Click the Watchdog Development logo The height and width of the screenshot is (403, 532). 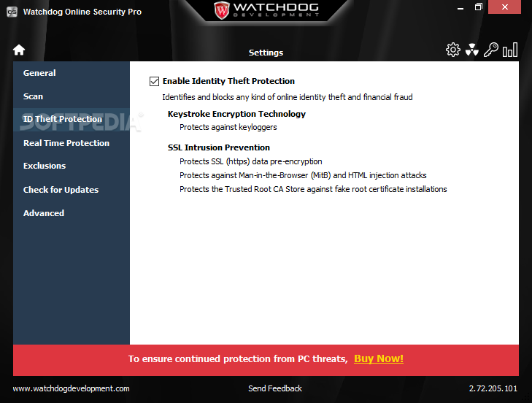(266, 10)
